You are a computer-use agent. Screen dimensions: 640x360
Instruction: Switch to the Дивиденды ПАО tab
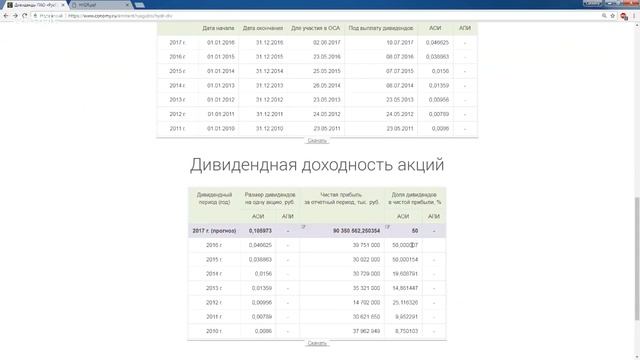click(x=35, y=5)
